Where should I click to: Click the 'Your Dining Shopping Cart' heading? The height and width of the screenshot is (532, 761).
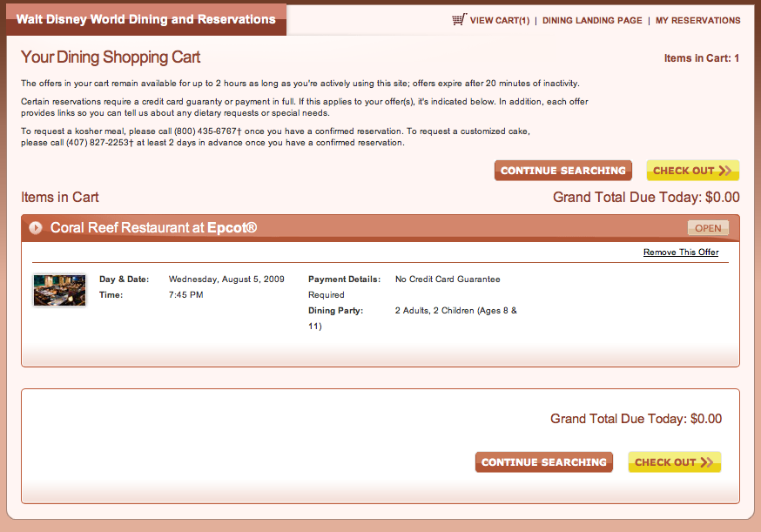click(111, 57)
